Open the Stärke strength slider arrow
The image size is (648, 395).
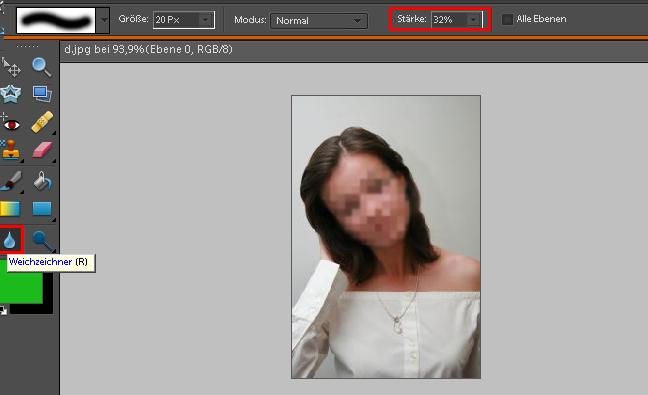[473, 19]
